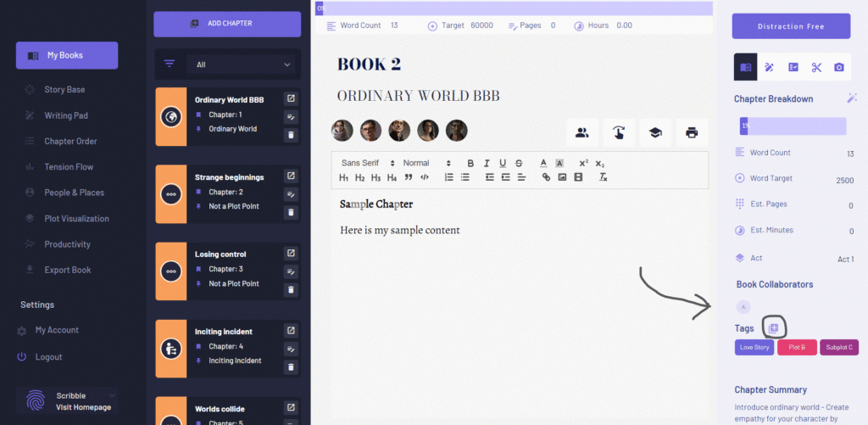Image resolution: width=868 pixels, height=425 pixels.
Task: Toggle underline formatting in editor toolbar
Action: pos(503,163)
